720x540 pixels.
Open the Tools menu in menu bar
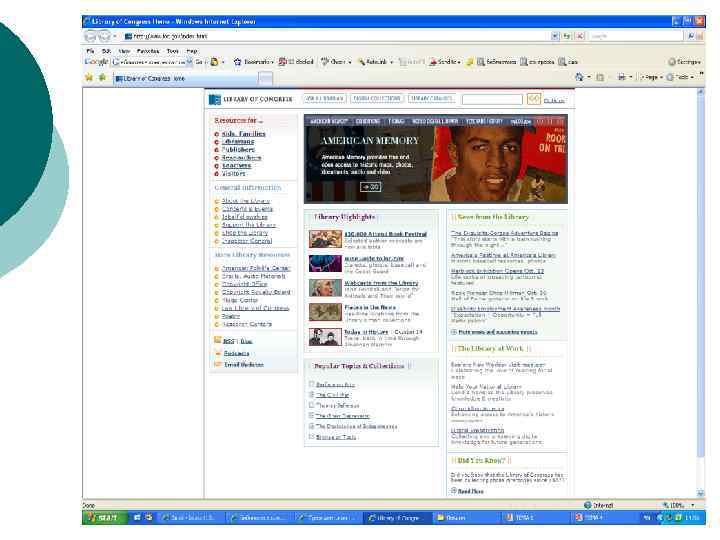click(173, 51)
